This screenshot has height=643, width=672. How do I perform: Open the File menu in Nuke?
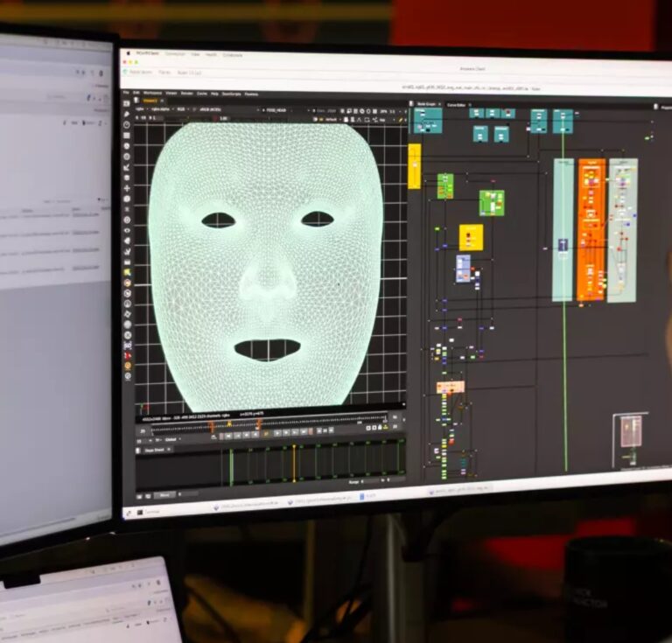(126, 92)
